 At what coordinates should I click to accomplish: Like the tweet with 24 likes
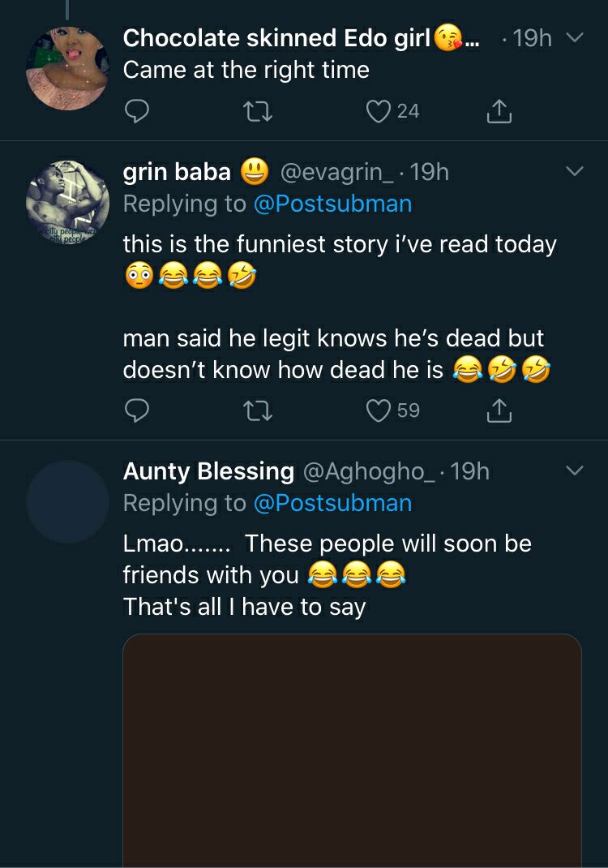coord(379,111)
